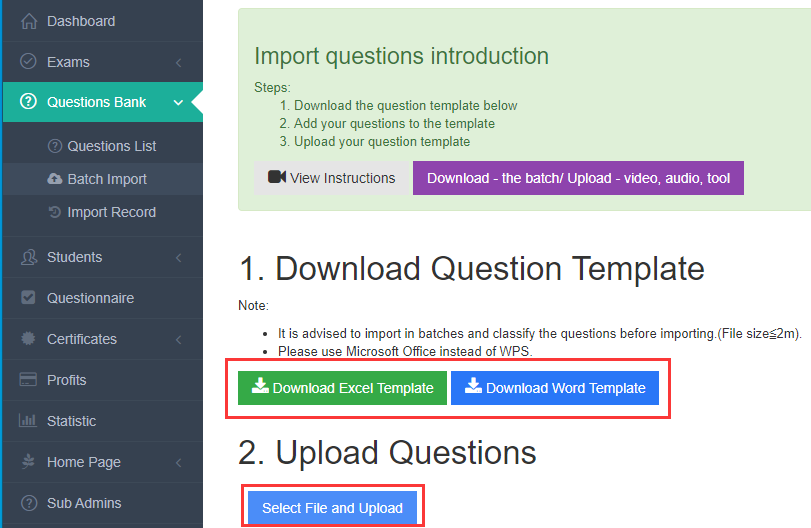
Task: Go to Import Record
Action: 102,212
